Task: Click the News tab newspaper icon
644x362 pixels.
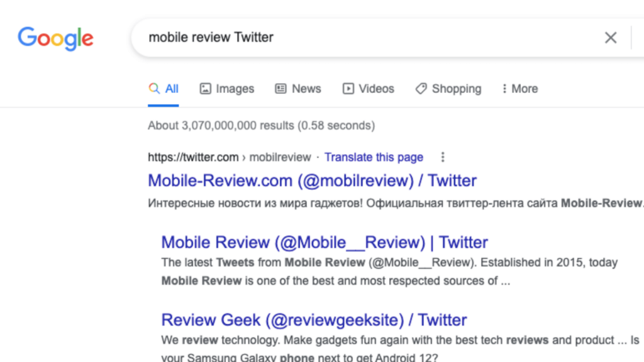Action: coord(280,89)
